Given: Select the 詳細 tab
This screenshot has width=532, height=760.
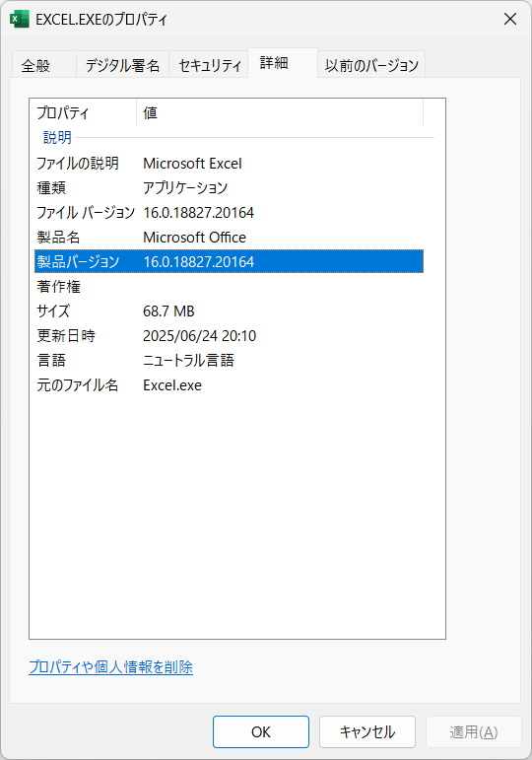Looking at the screenshot, I should (283, 62).
